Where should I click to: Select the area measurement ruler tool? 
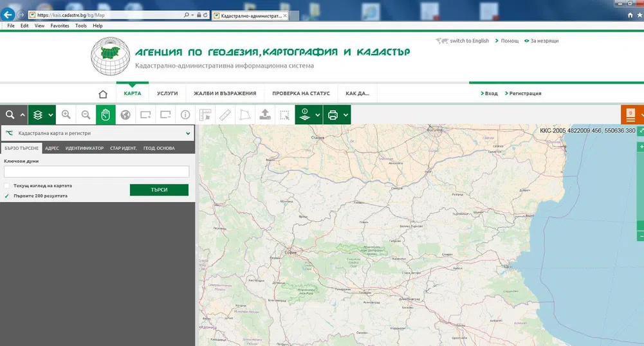[x=205, y=115]
